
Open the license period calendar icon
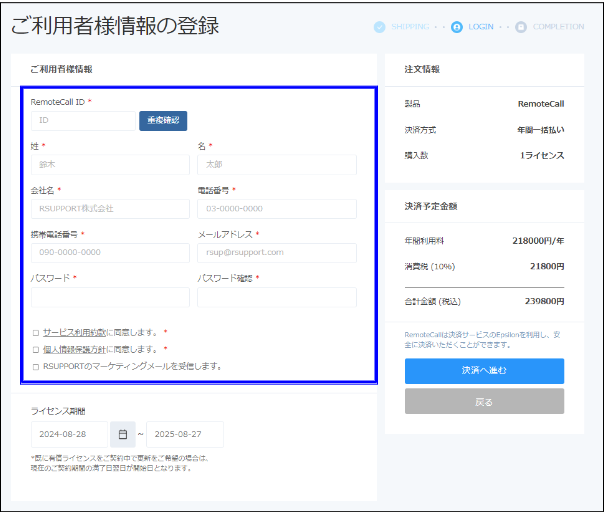(123, 434)
